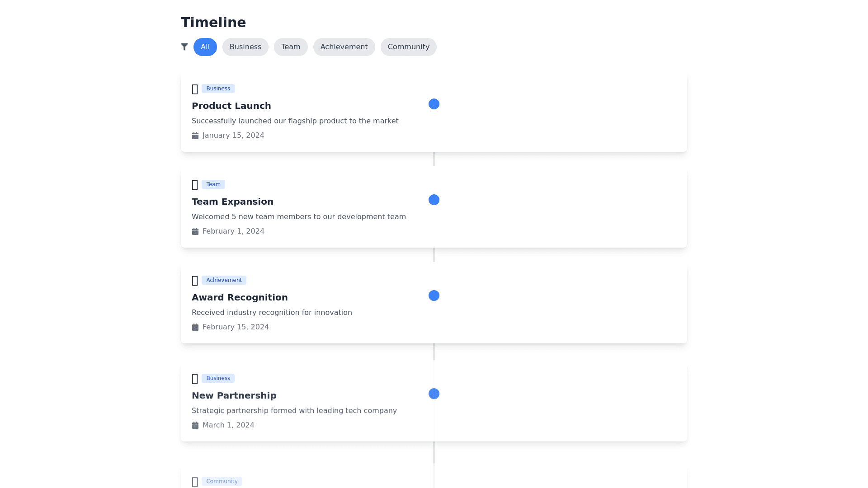Click calendar icon beside February 1, 2024
Image resolution: width=868 pixels, height=488 pixels.
pos(195,231)
